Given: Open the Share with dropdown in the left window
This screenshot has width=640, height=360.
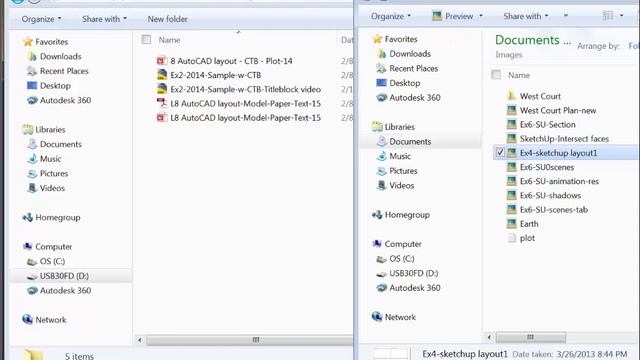Looking at the screenshot, I should pyautogui.click(x=104, y=19).
